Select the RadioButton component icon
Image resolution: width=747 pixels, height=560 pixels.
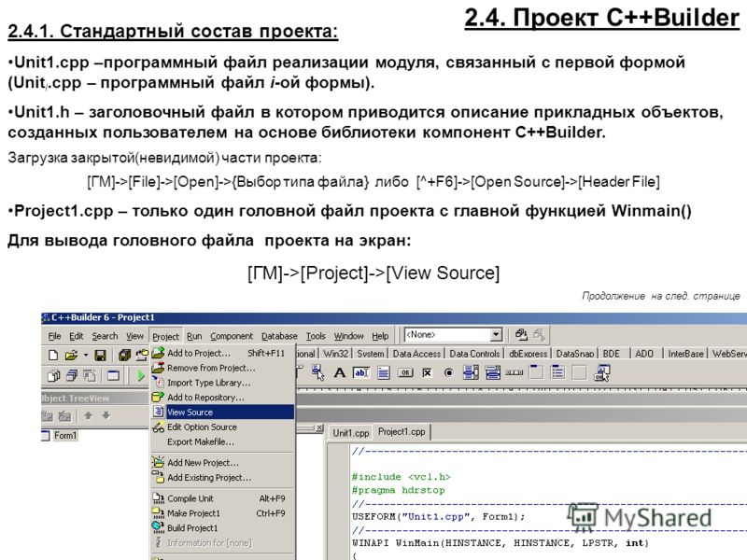[x=449, y=372]
